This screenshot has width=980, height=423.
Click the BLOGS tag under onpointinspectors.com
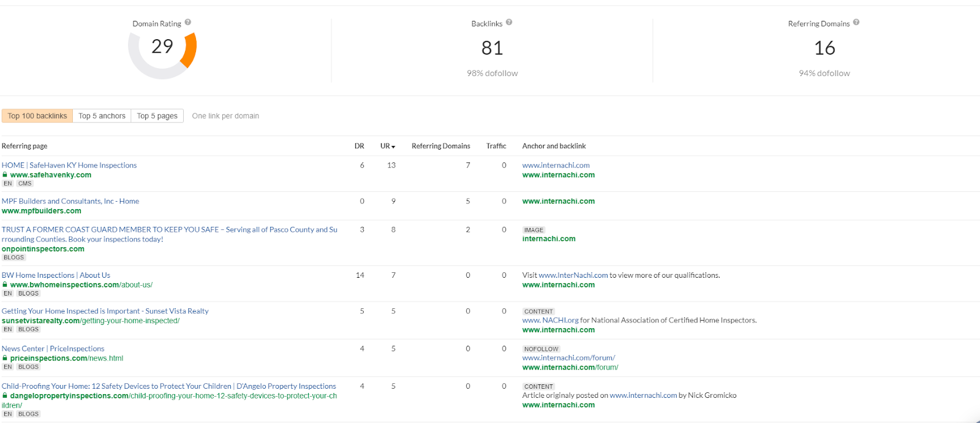pyautogui.click(x=14, y=257)
